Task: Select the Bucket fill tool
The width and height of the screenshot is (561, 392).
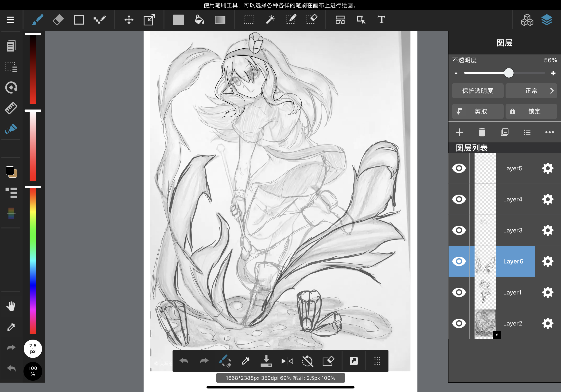Action: [x=199, y=20]
